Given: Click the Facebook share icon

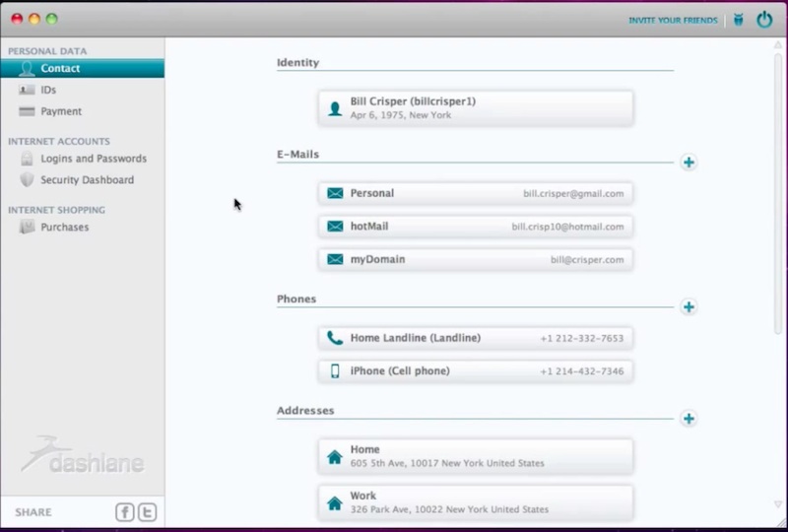Looking at the screenshot, I should [x=125, y=511].
